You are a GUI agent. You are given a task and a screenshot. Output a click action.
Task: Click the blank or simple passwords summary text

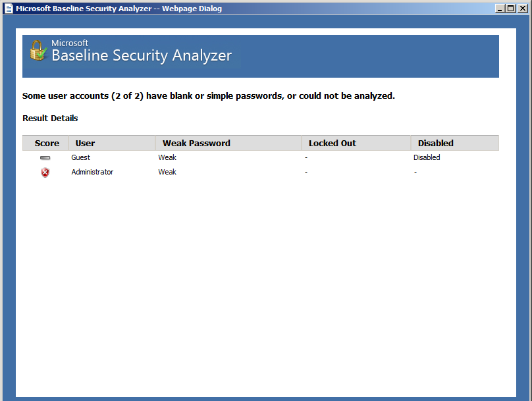(x=209, y=96)
